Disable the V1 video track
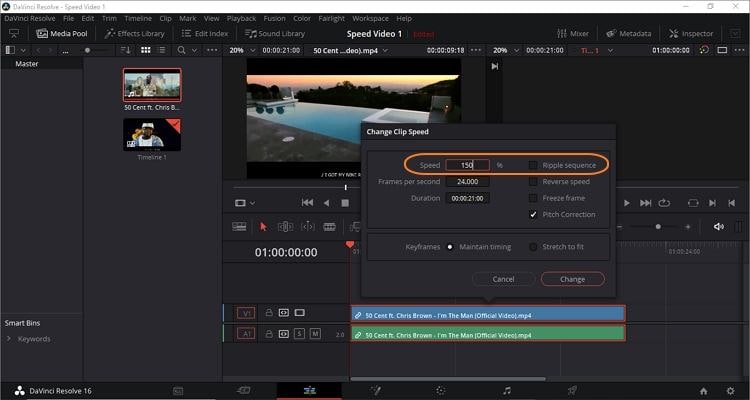Image resolution: width=750 pixels, height=400 pixels. (x=299, y=312)
